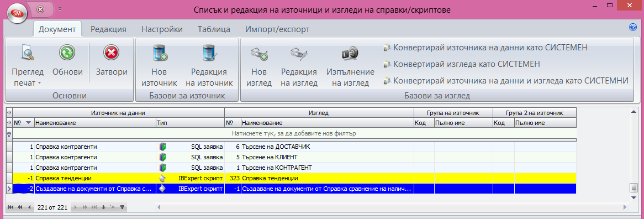644x219 pixels.
Task: Click the Пълно име header under Група 2 на източник
Action: (546, 122)
